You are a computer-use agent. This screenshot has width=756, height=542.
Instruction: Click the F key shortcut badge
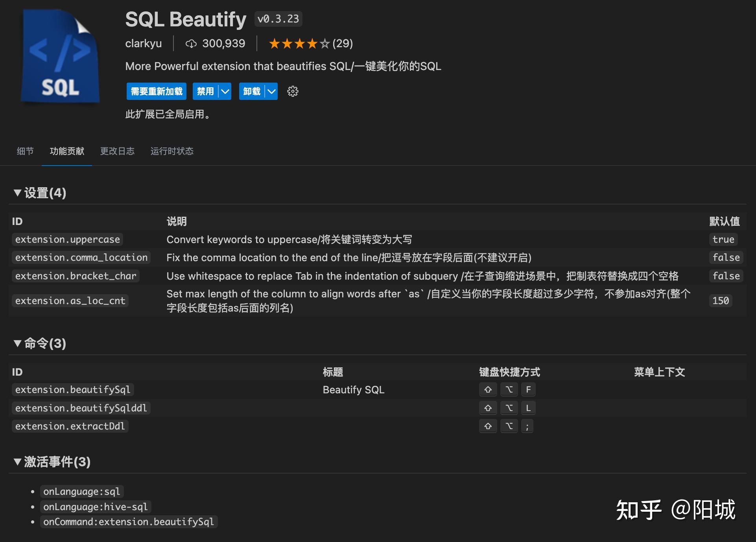[x=528, y=389]
